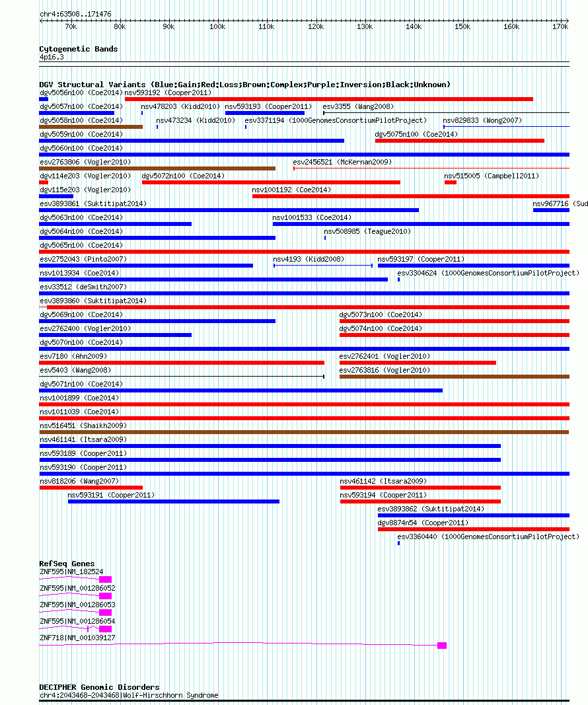Open variant dgv5056n100 (Coe2014) label
The width and height of the screenshot is (588, 705).
81,93
